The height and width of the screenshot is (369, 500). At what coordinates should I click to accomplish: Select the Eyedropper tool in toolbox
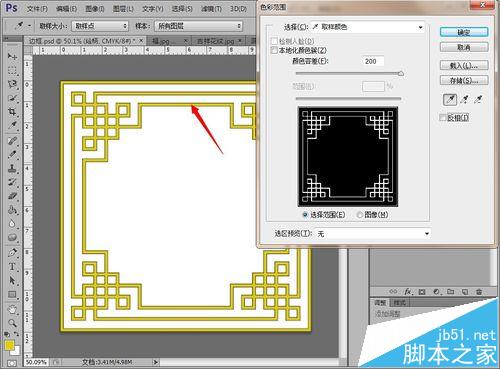12,126
